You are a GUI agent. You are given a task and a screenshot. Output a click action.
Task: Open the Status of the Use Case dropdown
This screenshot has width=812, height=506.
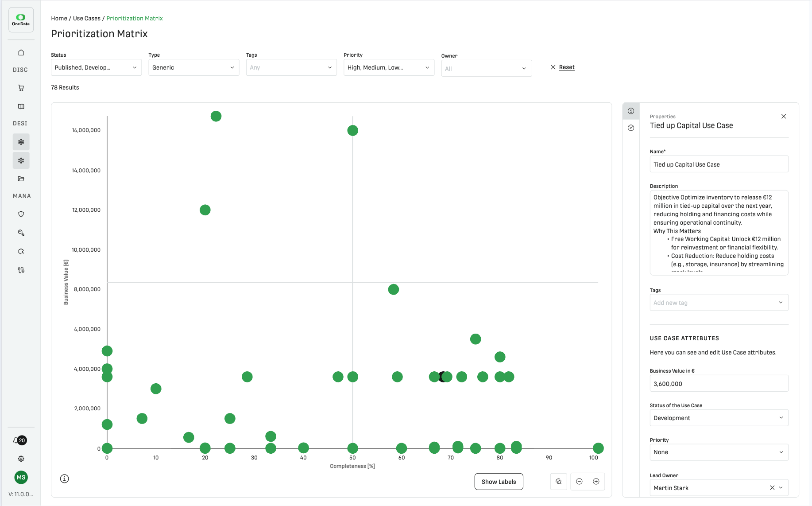tap(719, 418)
